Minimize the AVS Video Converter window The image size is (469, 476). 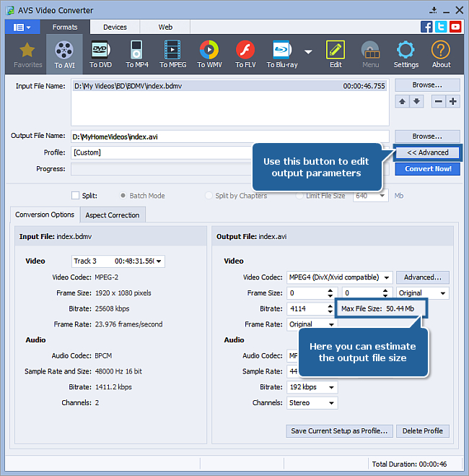pos(446,11)
